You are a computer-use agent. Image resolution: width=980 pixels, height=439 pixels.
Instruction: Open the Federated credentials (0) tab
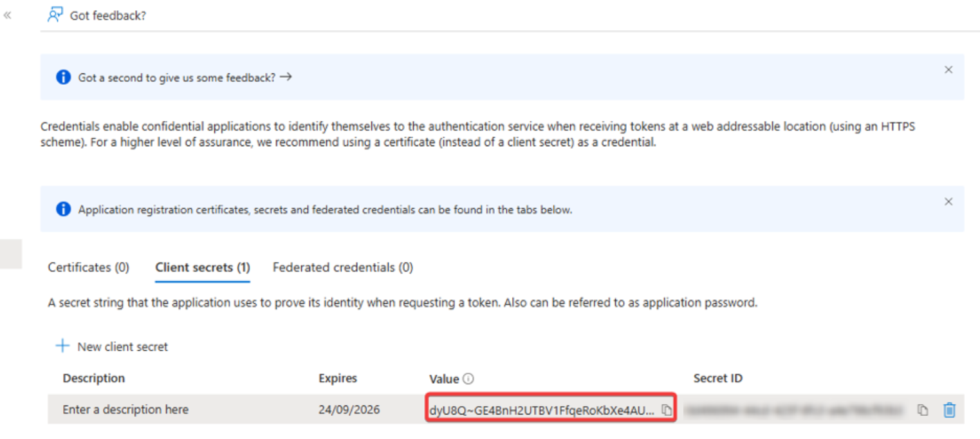(342, 267)
